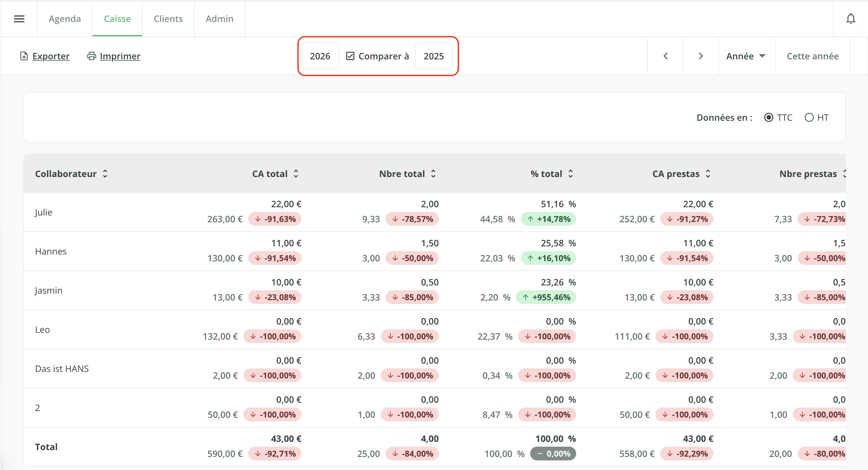Open the 2026 year selector
Image resolution: width=868 pixels, height=470 pixels.
[x=320, y=56]
